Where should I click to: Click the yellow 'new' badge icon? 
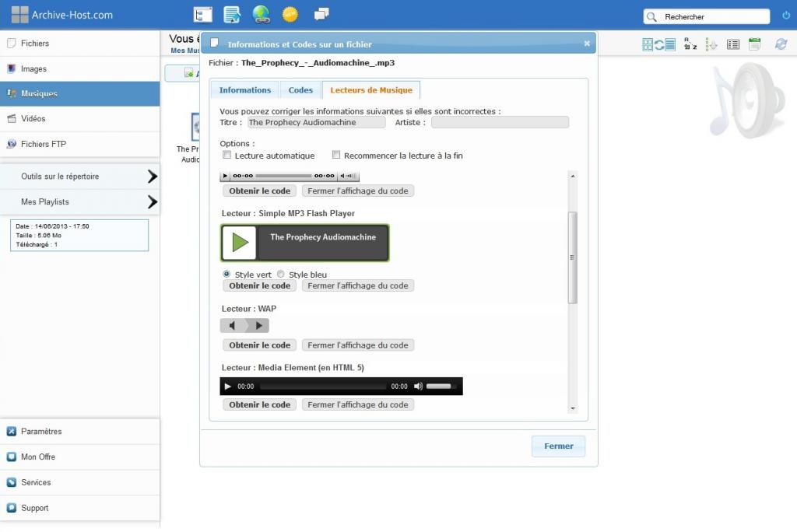(290, 15)
